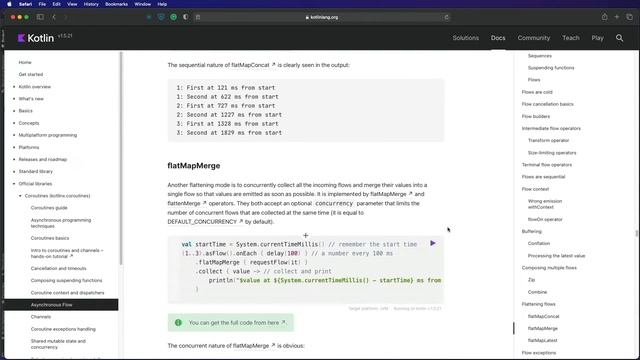The width and height of the screenshot is (640, 360).
Task: Show the Safari tab overview
Action: tap(629, 17)
